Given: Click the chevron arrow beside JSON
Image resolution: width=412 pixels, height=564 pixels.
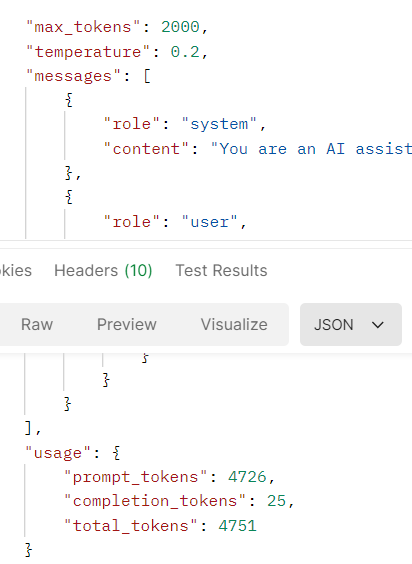Looking at the screenshot, I should coord(378,325).
